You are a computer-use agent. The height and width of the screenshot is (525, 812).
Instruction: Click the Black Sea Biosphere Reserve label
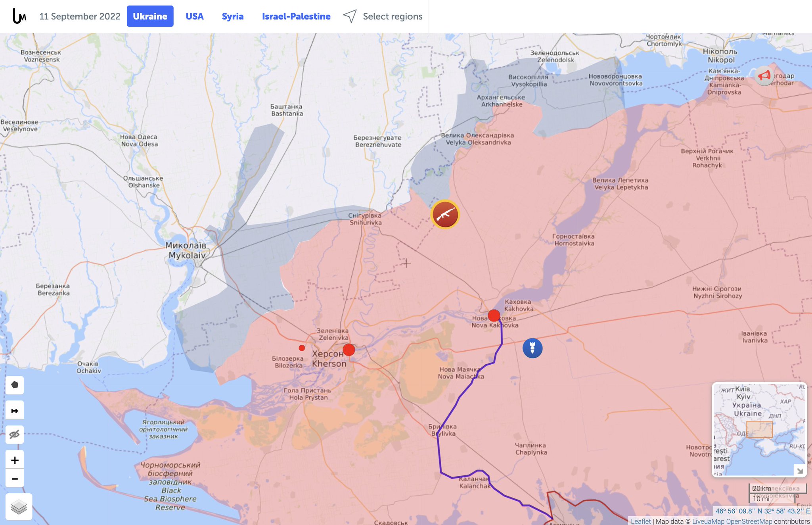pos(170,486)
